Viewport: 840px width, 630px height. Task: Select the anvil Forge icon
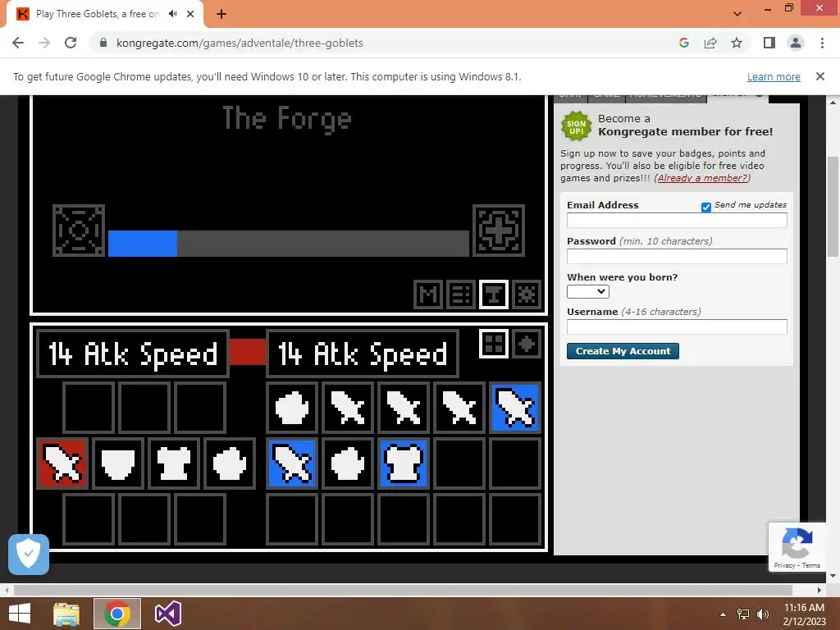tap(493, 294)
